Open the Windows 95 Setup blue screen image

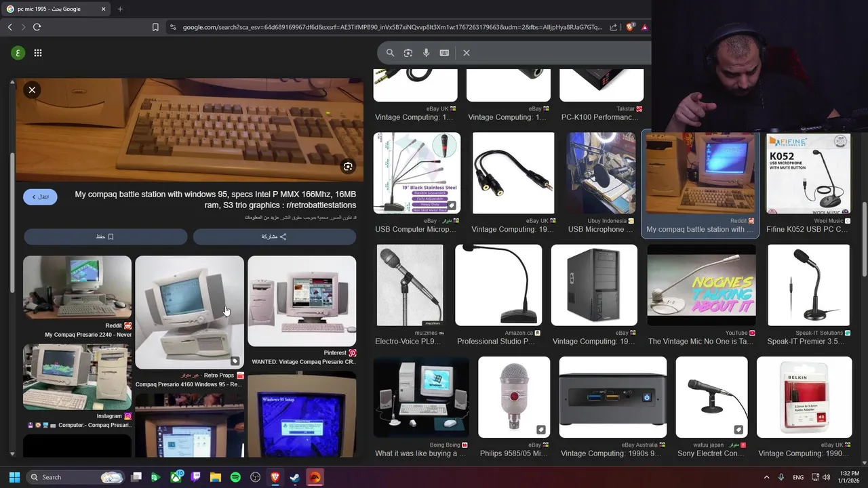[x=302, y=414]
